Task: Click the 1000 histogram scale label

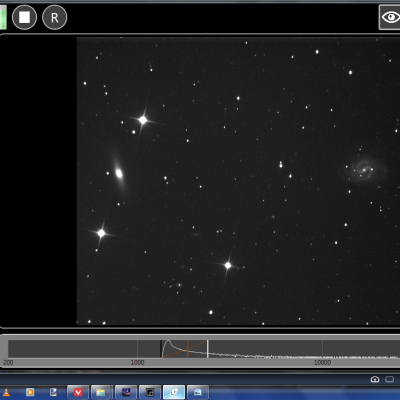Action: (137, 362)
